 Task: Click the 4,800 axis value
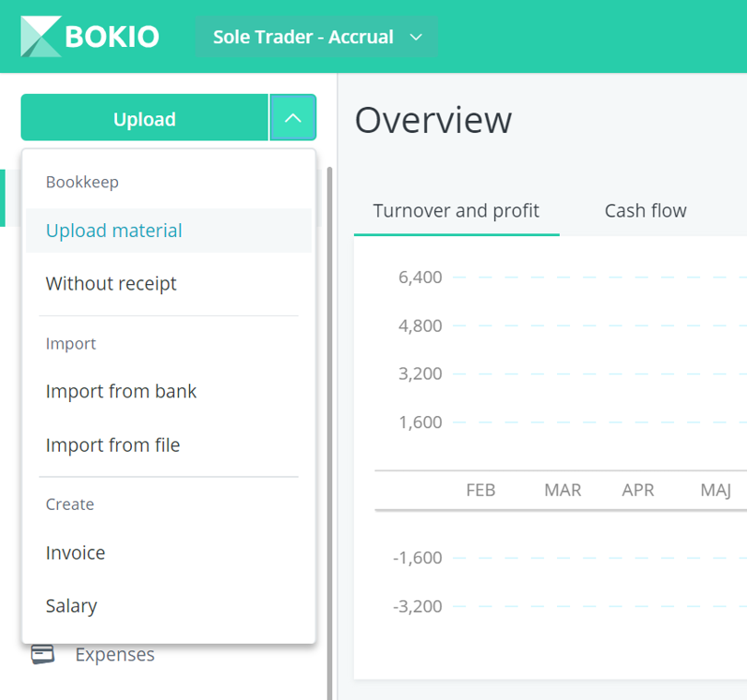421,326
